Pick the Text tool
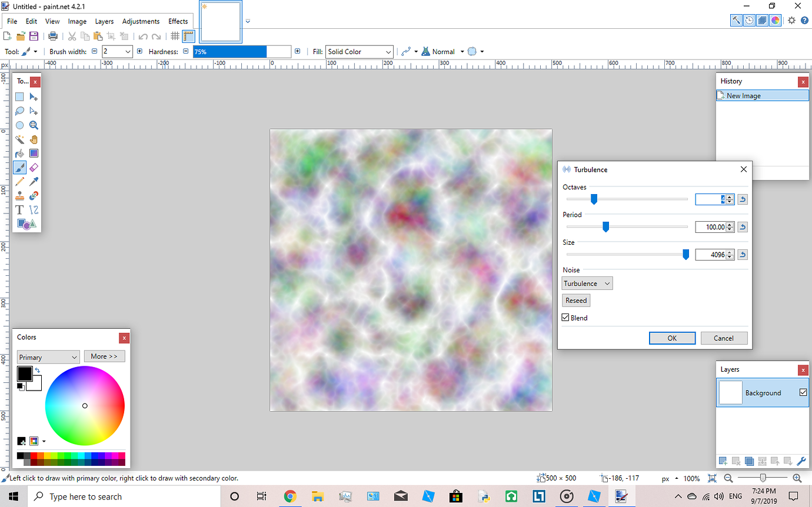This screenshot has width=812, height=507. click(x=19, y=210)
